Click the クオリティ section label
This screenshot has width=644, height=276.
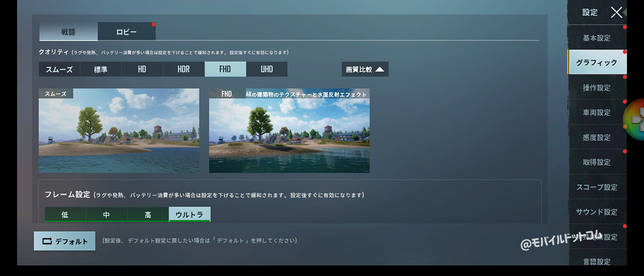(54, 52)
